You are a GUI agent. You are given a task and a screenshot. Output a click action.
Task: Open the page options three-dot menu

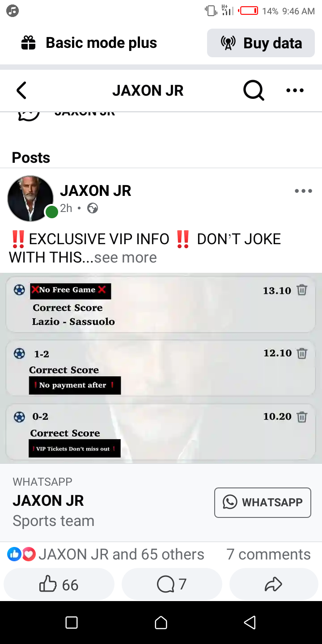pyautogui.click(x=295, y=90)
